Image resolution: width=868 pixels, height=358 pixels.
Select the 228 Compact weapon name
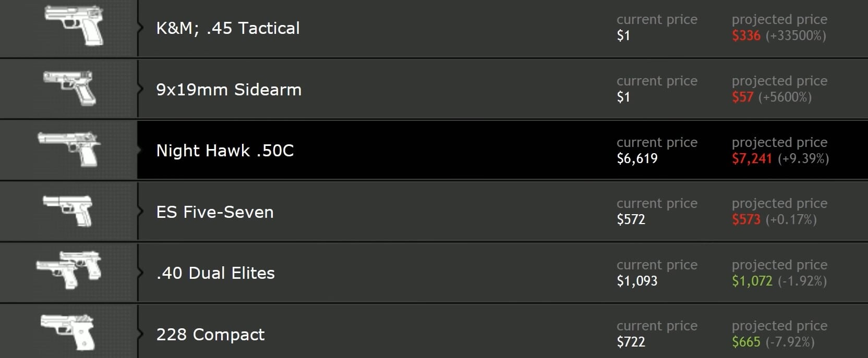coord(210,335)
